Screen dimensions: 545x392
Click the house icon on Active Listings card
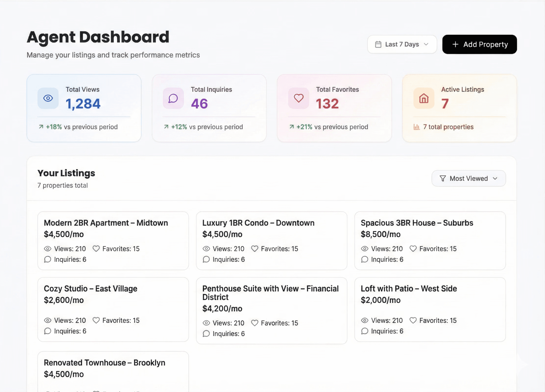click(x=424, y=98)
